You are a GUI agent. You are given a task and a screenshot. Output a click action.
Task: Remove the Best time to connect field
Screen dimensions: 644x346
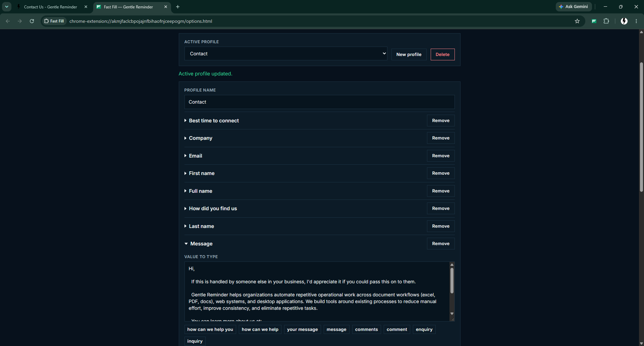tap(441, 121)
